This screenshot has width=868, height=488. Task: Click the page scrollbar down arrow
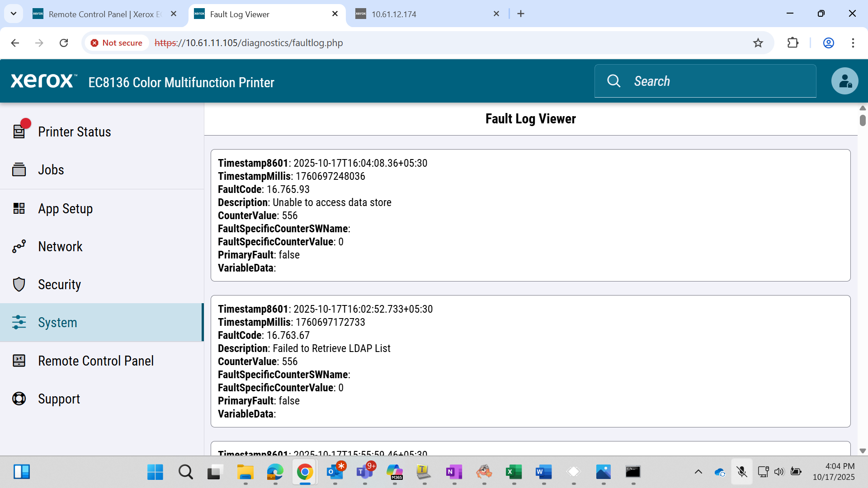pyautogui.click(x=863, y=451)
